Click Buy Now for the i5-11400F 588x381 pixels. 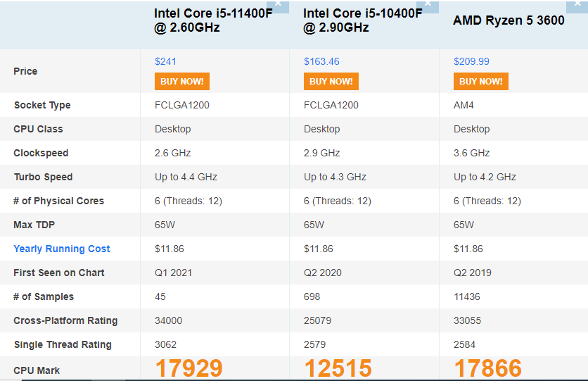click(x=182, y=81)
